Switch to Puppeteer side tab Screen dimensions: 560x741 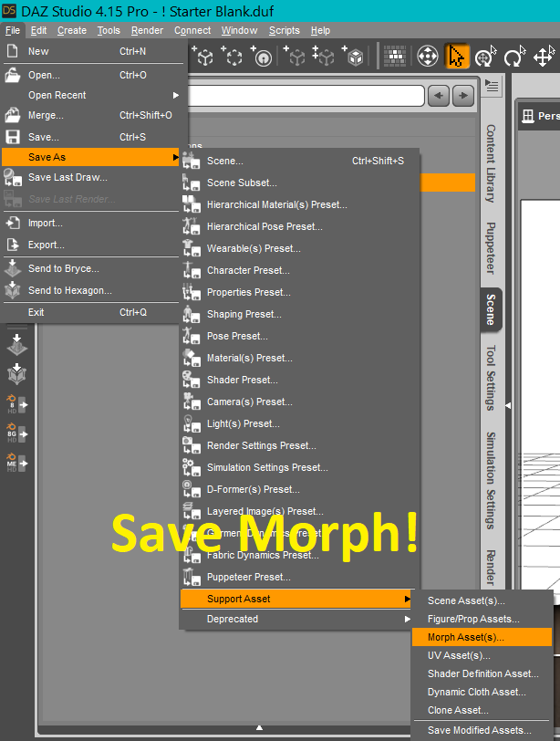pyautogui.click(x=491, y=248)
